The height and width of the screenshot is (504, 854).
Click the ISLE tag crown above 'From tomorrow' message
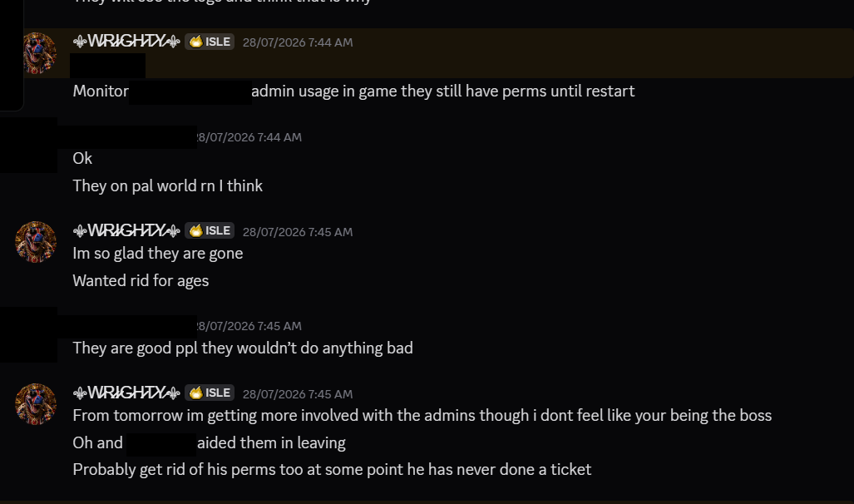coord(195,393)
